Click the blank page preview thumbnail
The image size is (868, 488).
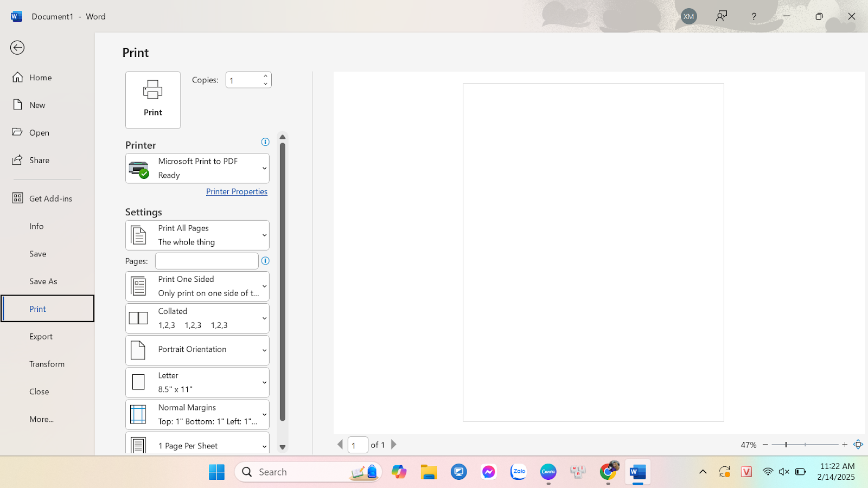click(593, 253)
